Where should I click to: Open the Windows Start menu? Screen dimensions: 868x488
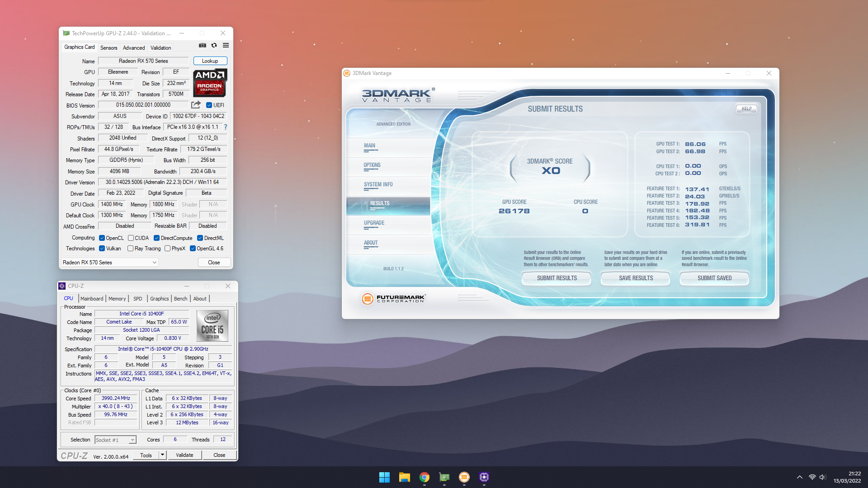coord(384,477)
